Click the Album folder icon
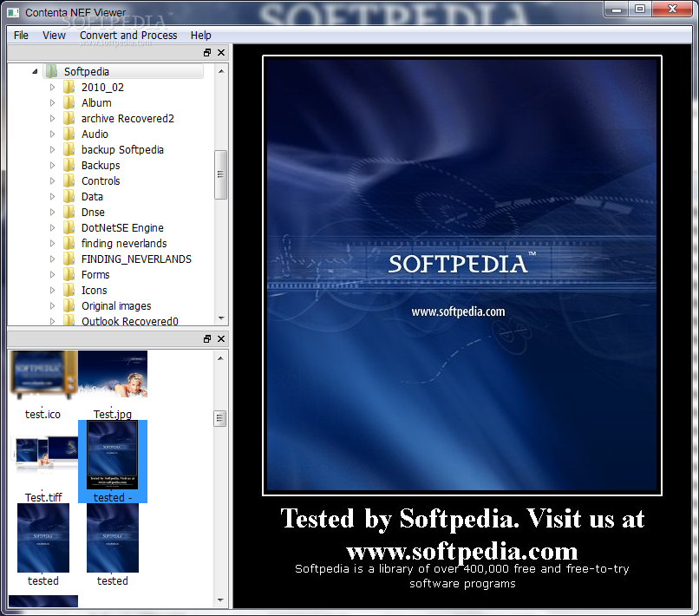The image size is (699, 616). 69,102
